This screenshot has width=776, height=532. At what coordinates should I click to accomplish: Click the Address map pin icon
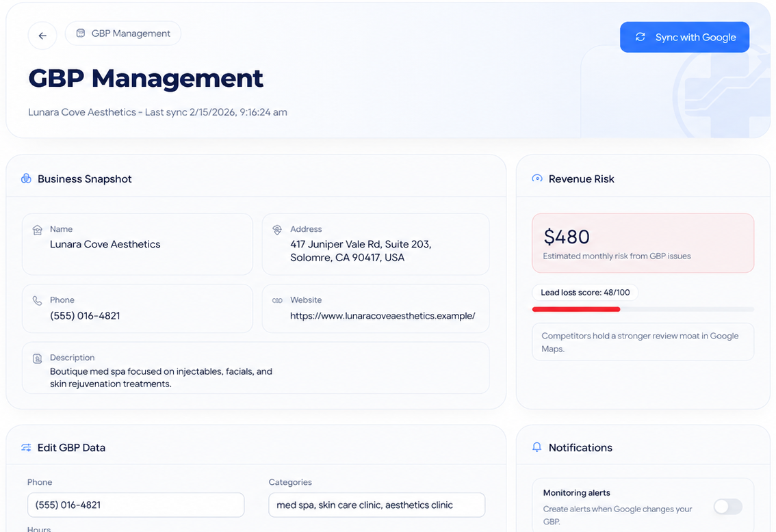(x=277, y=230)
